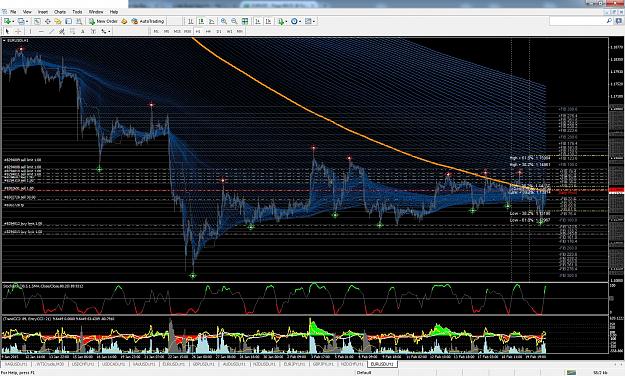Switch chart to Candlesticks mode
The image size is (625, 376).
point(201,21)
